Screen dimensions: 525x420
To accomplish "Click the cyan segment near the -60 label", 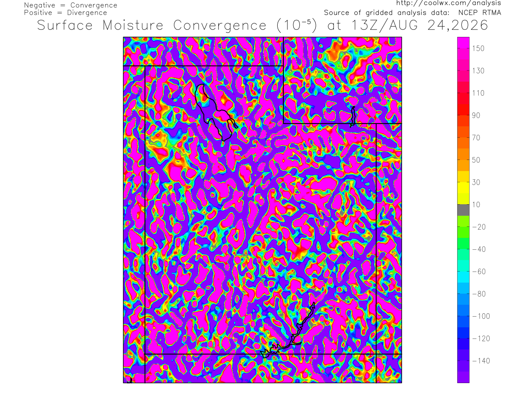I will (x=463, y=272).
